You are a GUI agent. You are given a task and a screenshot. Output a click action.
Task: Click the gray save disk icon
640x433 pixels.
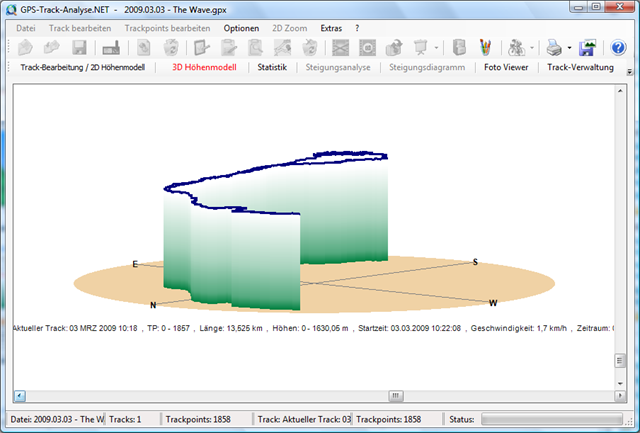coord(79,47)
